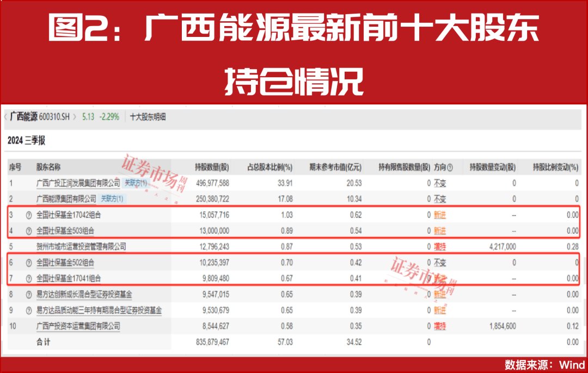Open shareholder link 广西产投资本运营集团有限公司

tap(78, 326)
